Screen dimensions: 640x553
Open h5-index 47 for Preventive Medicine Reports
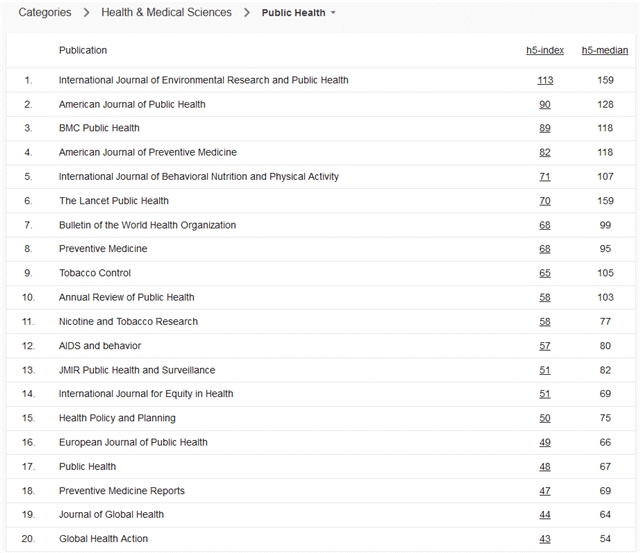[x=545, y=491]
